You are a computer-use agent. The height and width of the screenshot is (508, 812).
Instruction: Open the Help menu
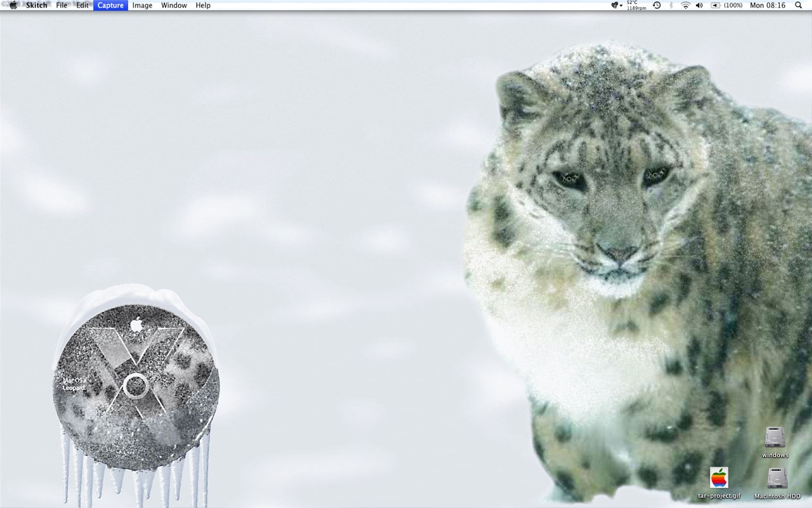click(x=203, y=5)
